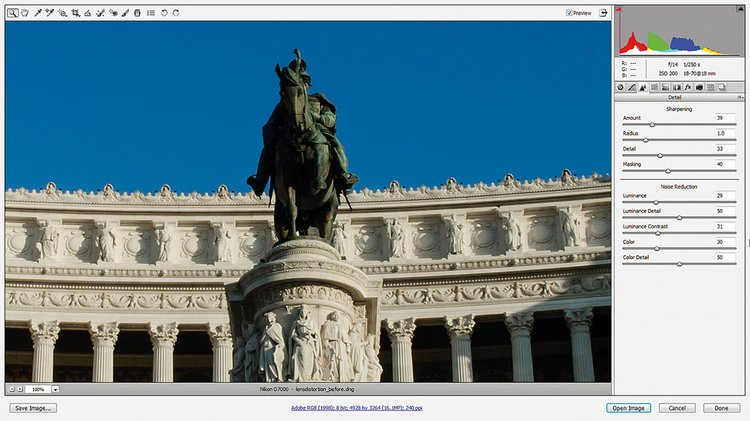Open the Detail panel flyout menu
The image size is (750, 421).
point(739,97)
